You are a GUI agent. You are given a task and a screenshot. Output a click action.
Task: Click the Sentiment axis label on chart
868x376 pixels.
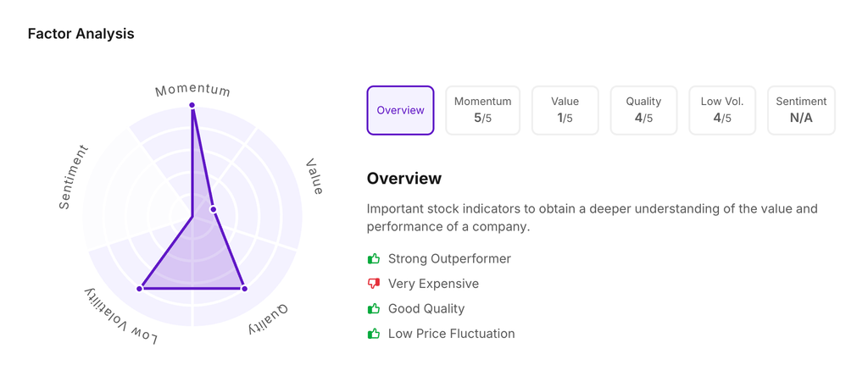(74, 178)
